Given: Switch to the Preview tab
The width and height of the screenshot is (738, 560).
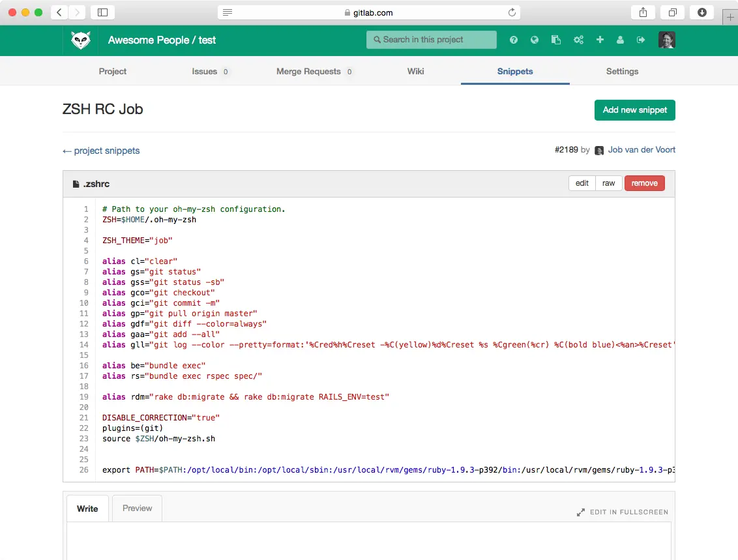Looking at the screenshot, I should 138,508.
